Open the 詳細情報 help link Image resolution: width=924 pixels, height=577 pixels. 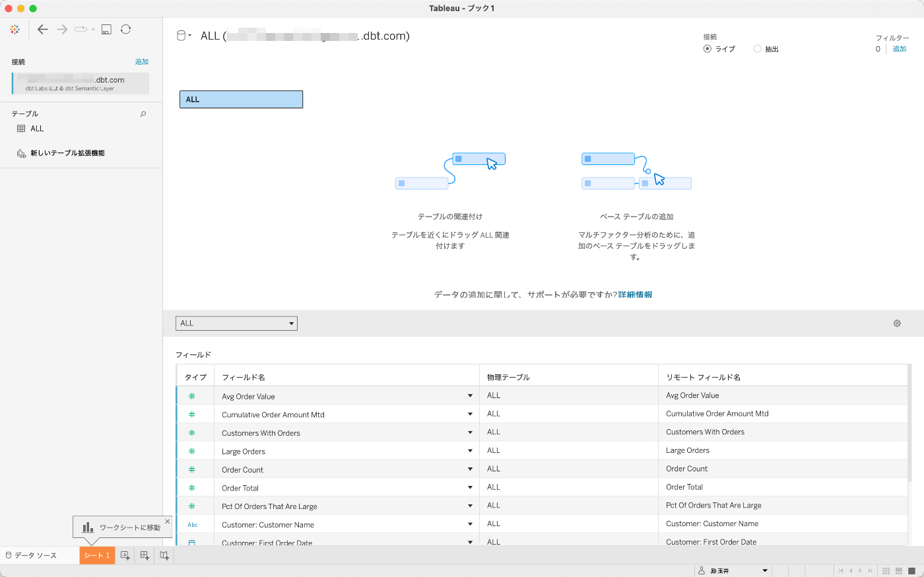pos(635,294)
